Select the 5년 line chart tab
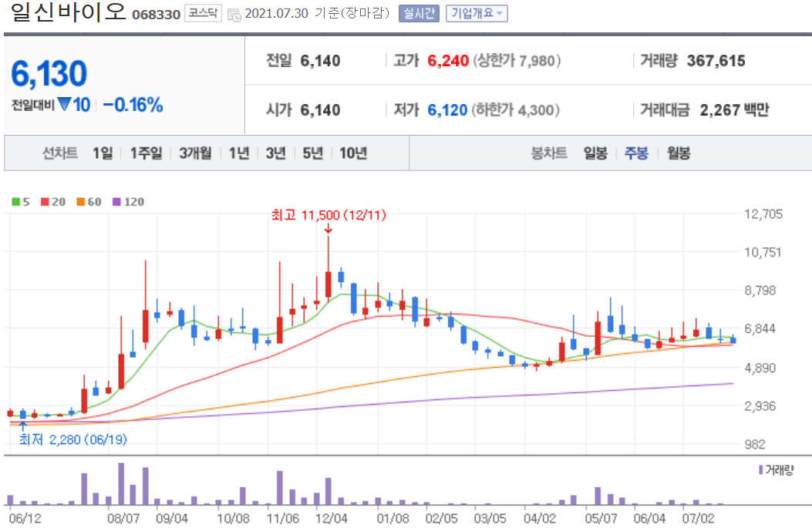This screenshot has height=528, width=812. tap(313, 153)
